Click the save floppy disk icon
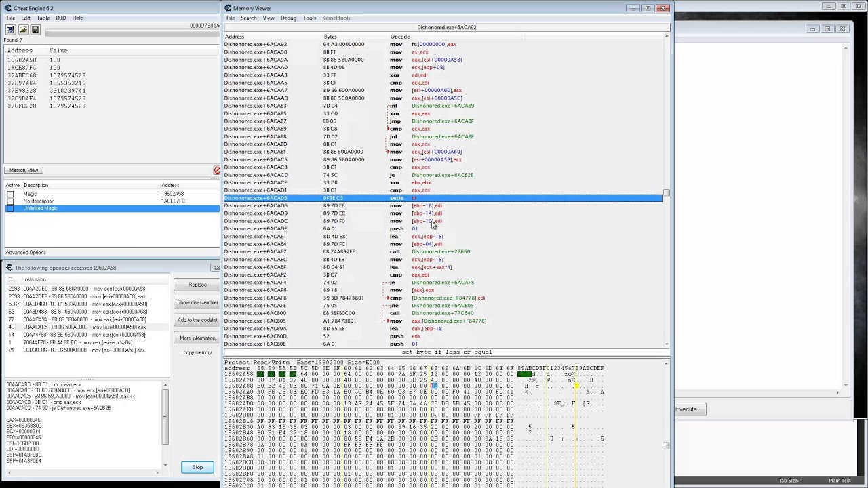 click(x=35, y=30)
